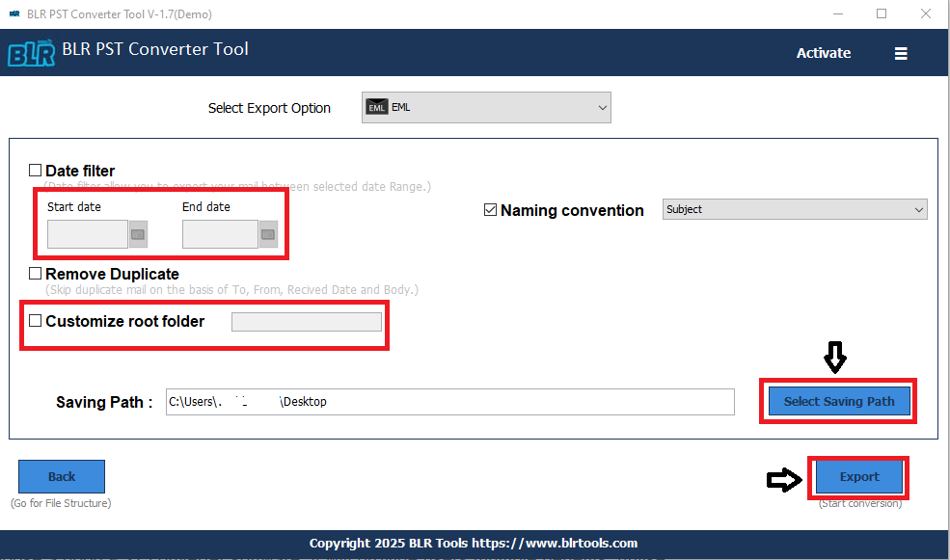Check the Customize root folder option

click(x=35, y=321)
